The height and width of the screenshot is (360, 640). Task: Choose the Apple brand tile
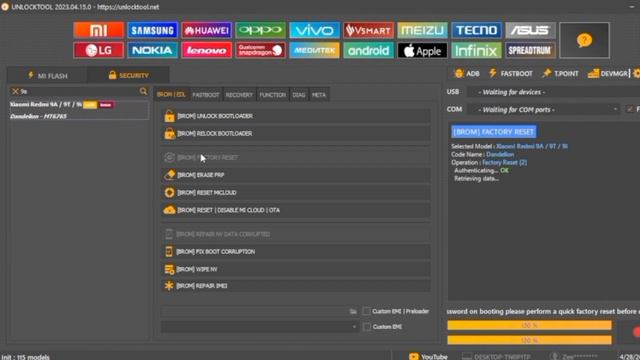click(422, 50)
